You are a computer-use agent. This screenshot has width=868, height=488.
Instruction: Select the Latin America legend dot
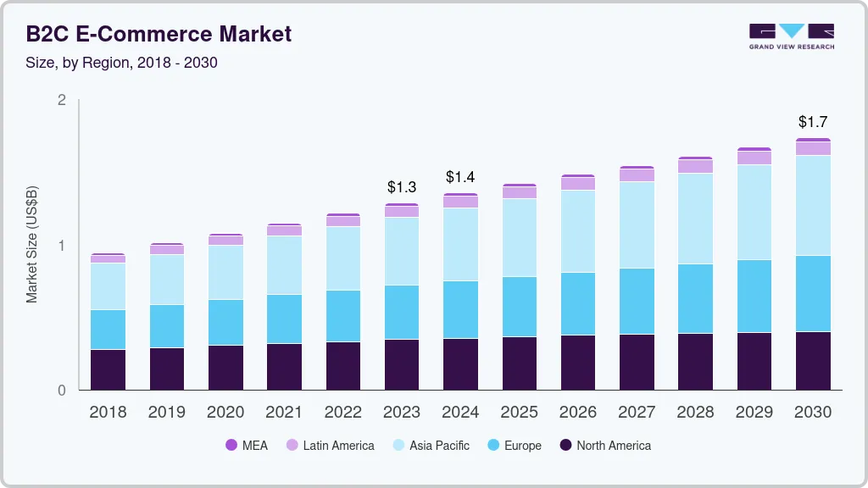291,446
